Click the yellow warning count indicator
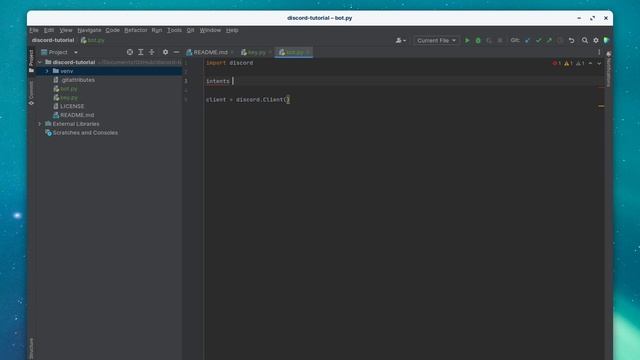 tap(569, 63)
